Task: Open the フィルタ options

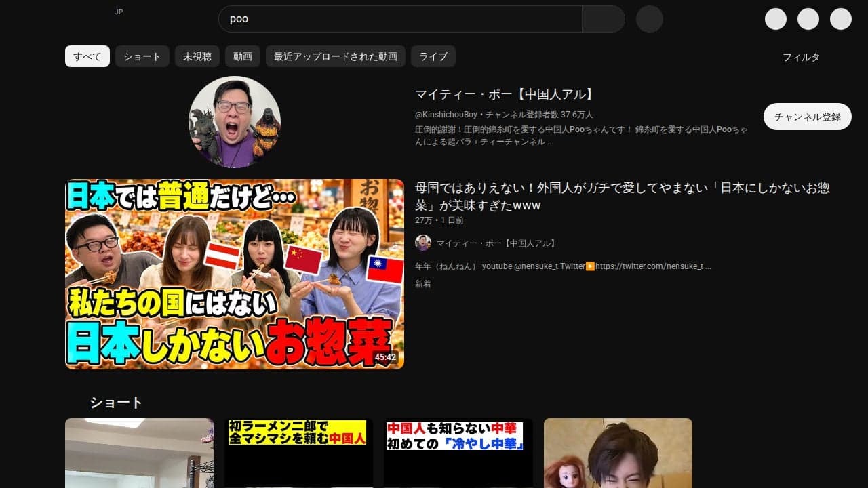Action: pyautogui.click(x=801, y=57)
